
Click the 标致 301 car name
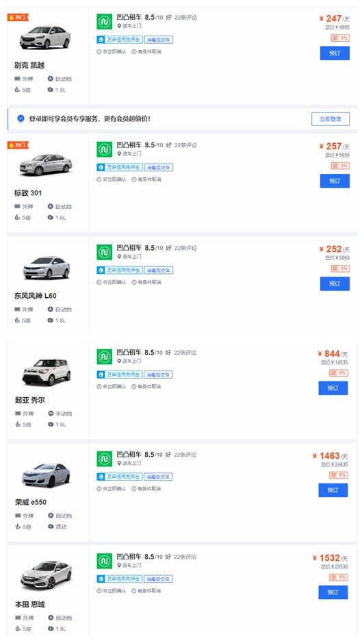click(x=28, y=192)
